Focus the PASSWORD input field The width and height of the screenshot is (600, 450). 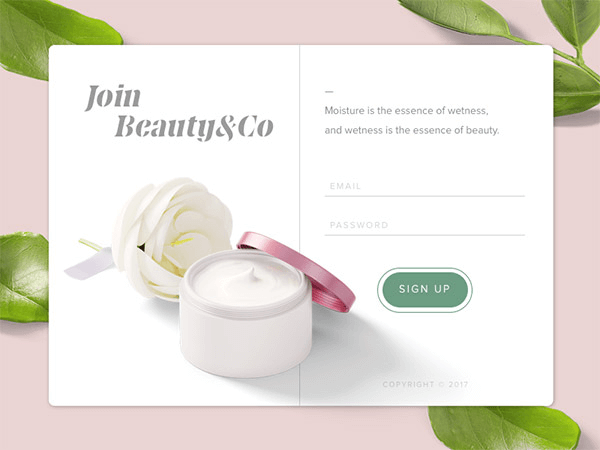424,225
